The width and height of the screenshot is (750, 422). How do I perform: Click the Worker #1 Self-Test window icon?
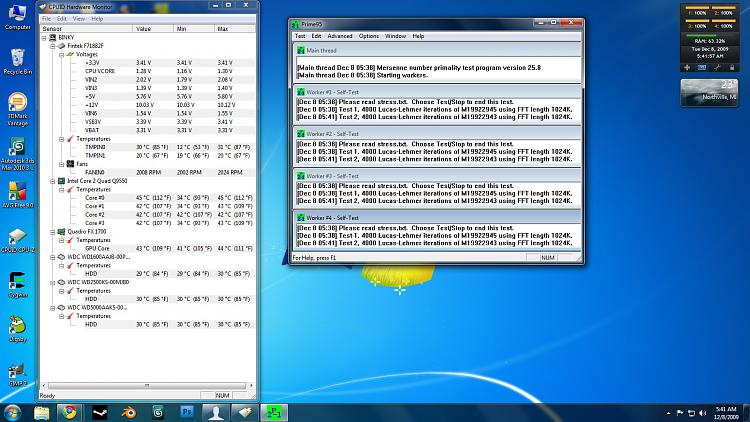300,92
